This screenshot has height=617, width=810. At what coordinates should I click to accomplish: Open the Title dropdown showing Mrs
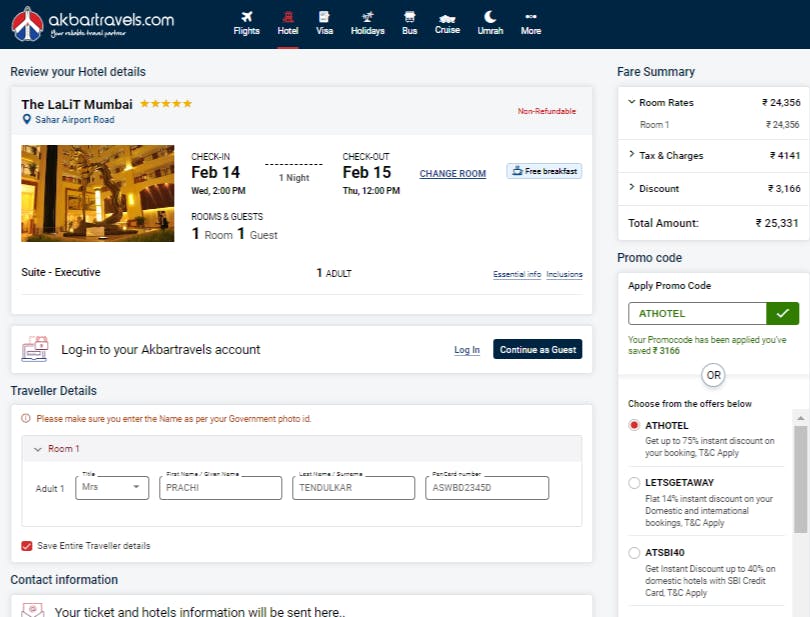tap(112, 487)
